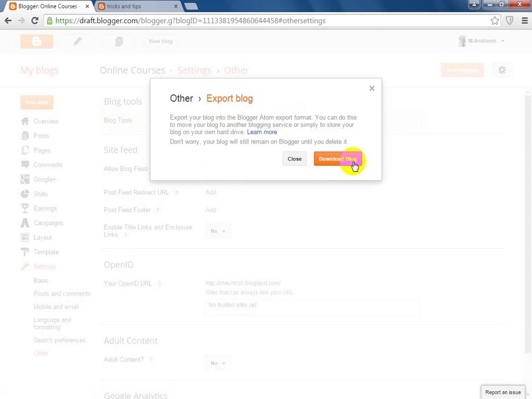Select Mobile and email under Settings

(56, 306)
